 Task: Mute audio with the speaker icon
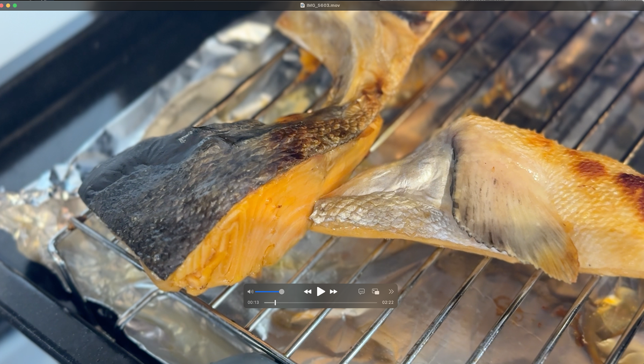250,292
